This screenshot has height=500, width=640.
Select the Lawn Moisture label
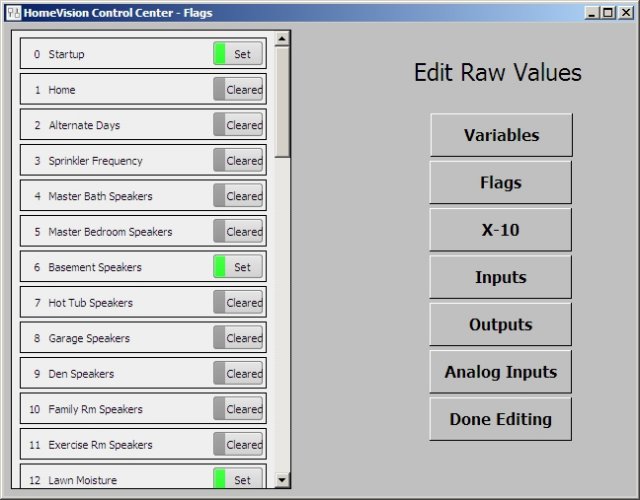point(82,480)
